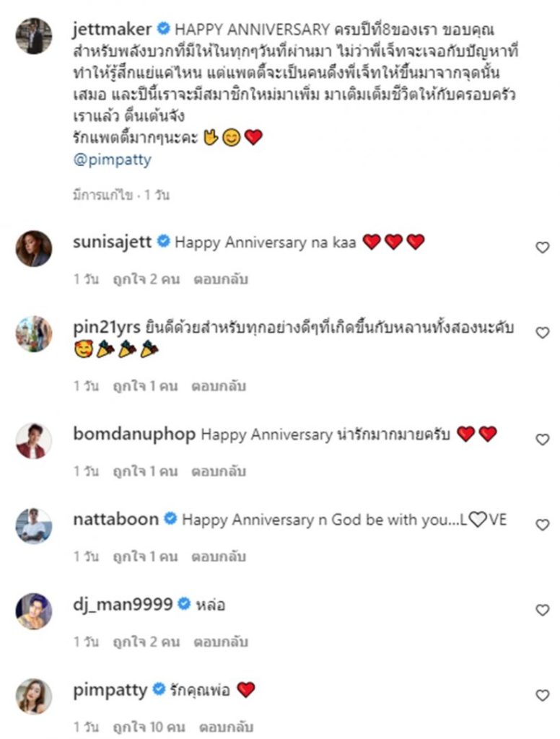
Task: Open the pimpatty profile picture
Action: click(34, 696)
